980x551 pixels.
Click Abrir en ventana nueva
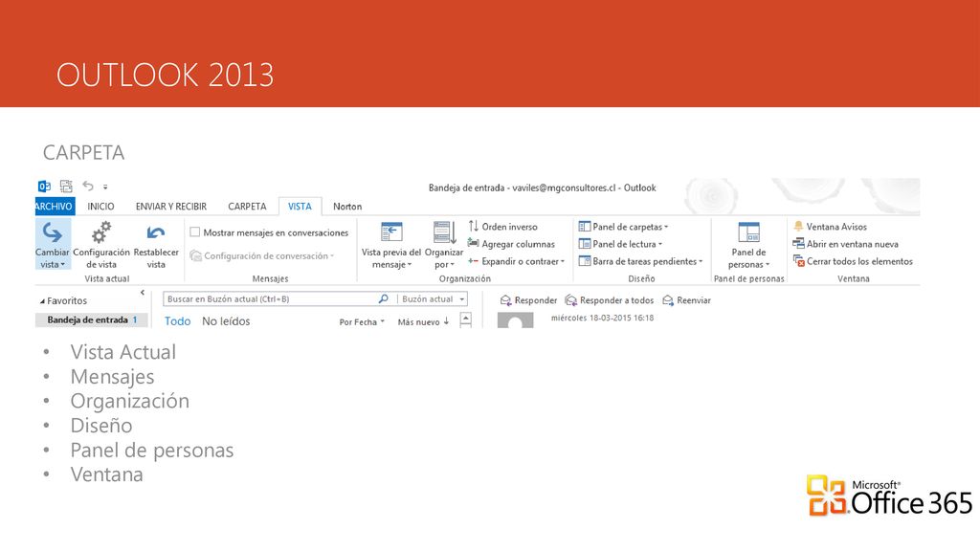coord(846,244)
